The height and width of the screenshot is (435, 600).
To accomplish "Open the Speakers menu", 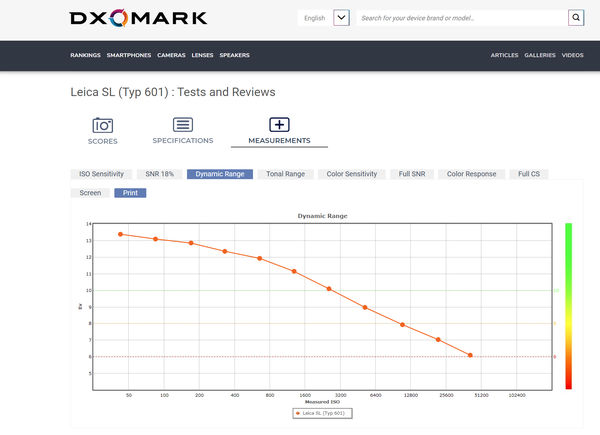I will coord(235,55).
